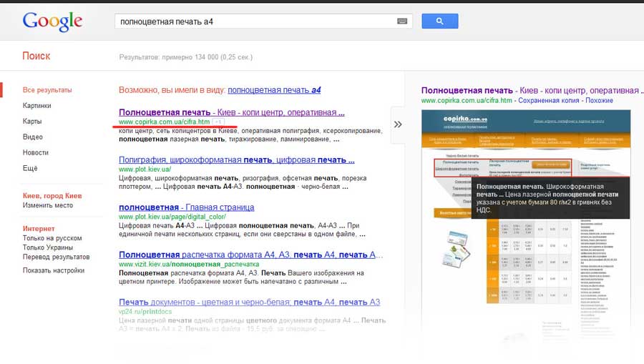Open result Печать документов - цветная и черно-белая
This screenshot has height=364, width=644.
(x=249, y=302)
